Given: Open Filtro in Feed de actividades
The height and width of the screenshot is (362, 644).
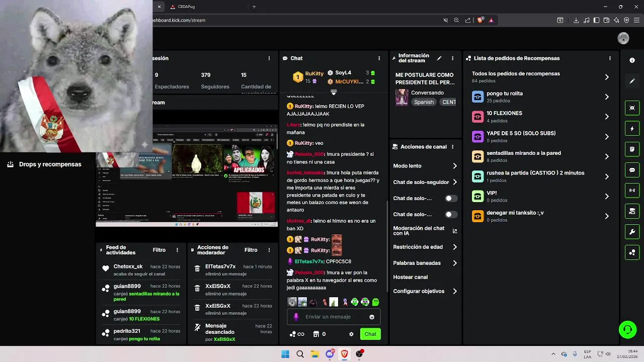Looking at the screenshot, I should coord(159,250).
